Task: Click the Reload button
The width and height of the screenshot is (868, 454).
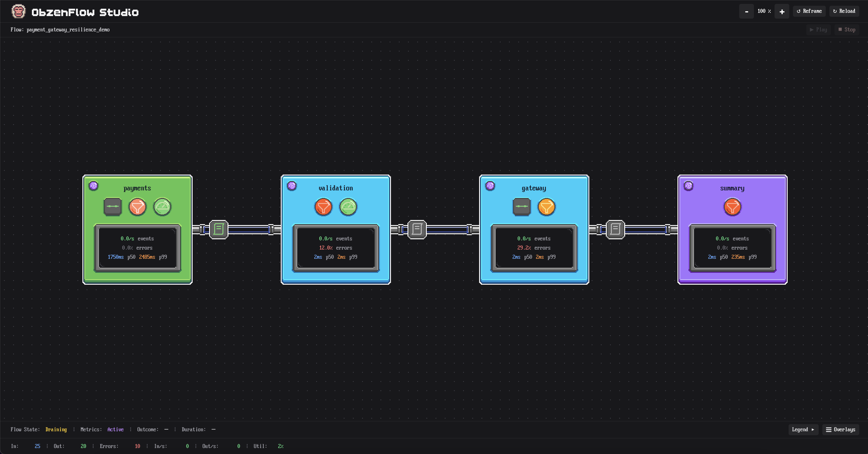Action: [x=844, y=11]
